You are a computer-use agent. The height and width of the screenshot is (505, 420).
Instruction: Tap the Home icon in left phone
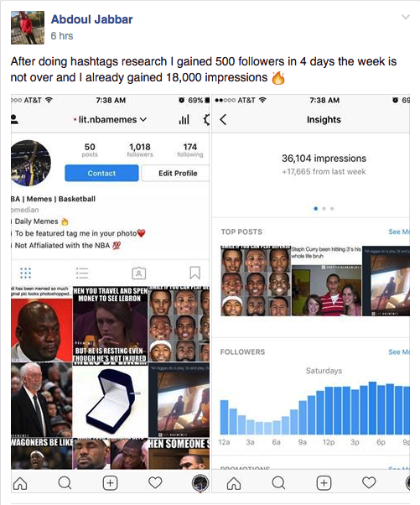point(20,483)
